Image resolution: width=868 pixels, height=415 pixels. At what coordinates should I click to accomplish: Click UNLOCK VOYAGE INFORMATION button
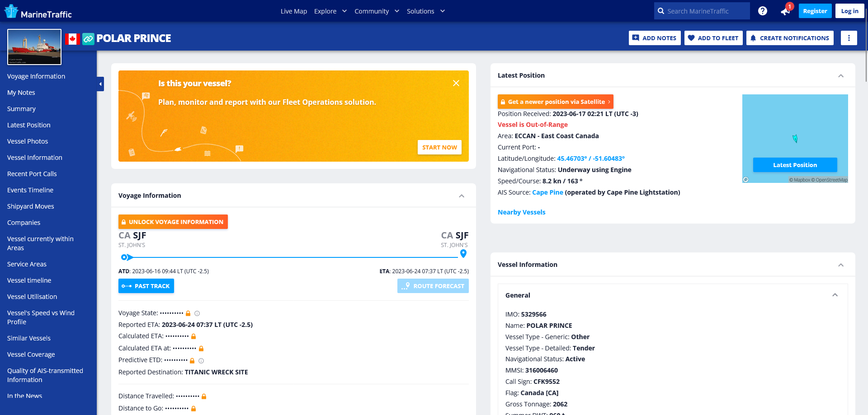[173, 222]
